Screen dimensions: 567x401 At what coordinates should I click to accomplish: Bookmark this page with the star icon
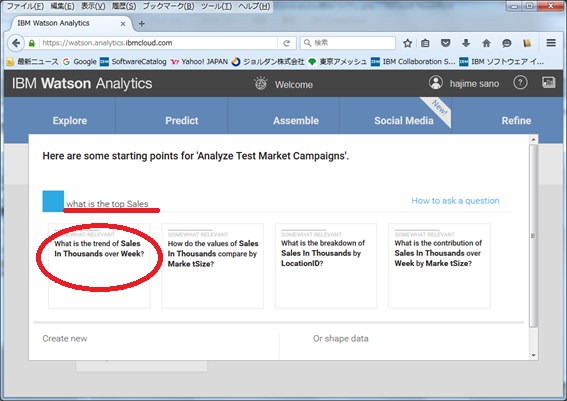[x=408, y=43]
